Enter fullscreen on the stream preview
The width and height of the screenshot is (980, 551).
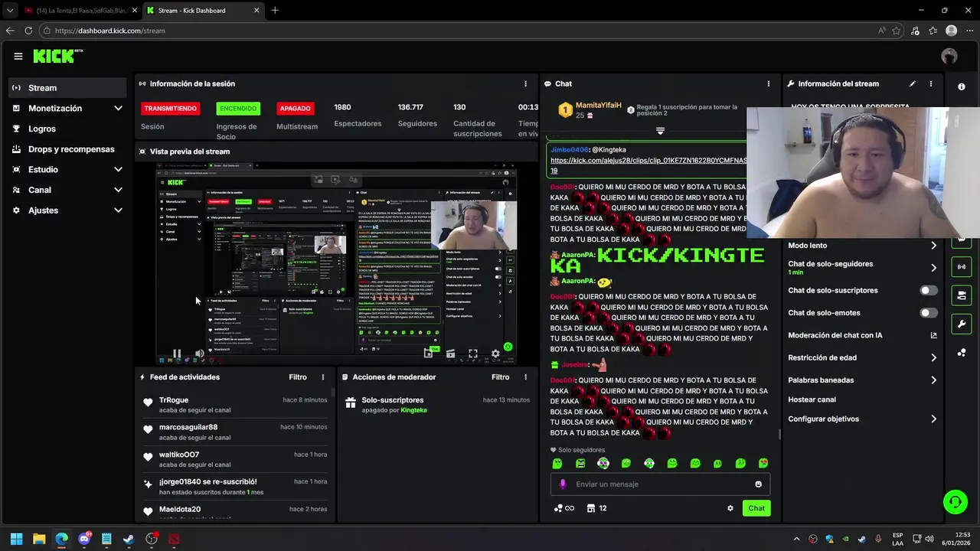pos(473,354)
